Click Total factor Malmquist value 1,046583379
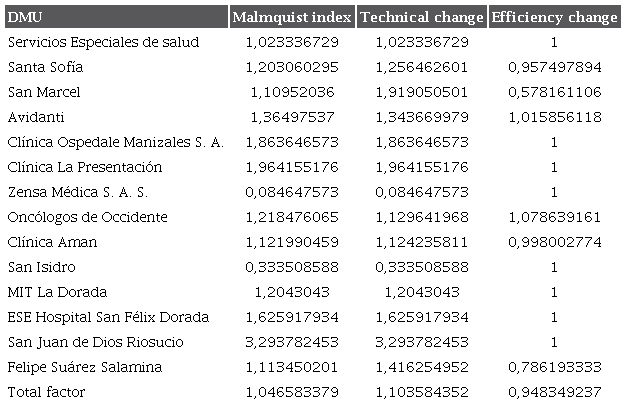The width and height of the screenshot is (626, 408). point(292,392)
